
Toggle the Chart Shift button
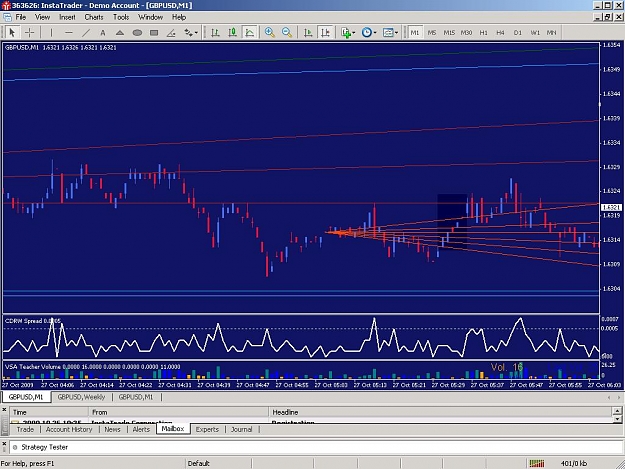325,33
